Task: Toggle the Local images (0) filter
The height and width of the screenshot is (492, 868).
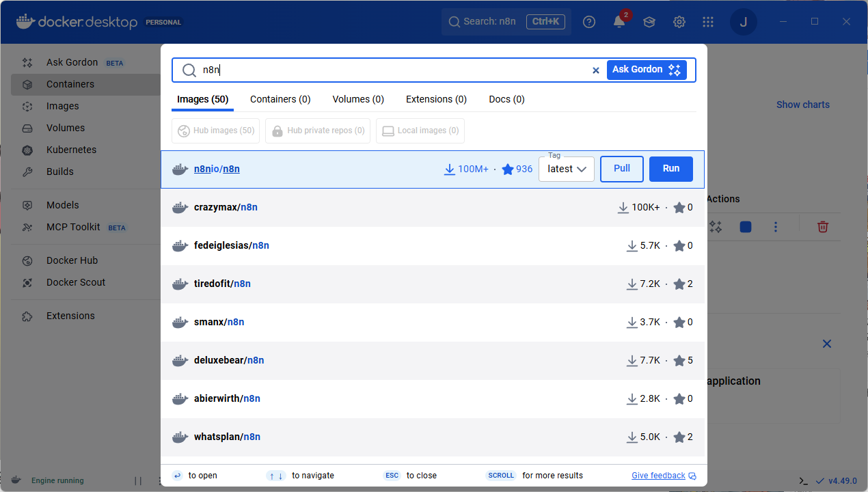Action: tap(420, 131)
